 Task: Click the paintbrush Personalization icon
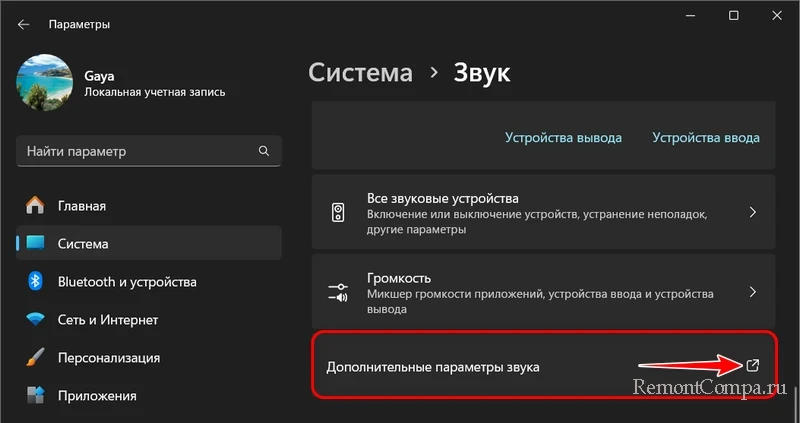pyautogui.click(x=35, y=358)
